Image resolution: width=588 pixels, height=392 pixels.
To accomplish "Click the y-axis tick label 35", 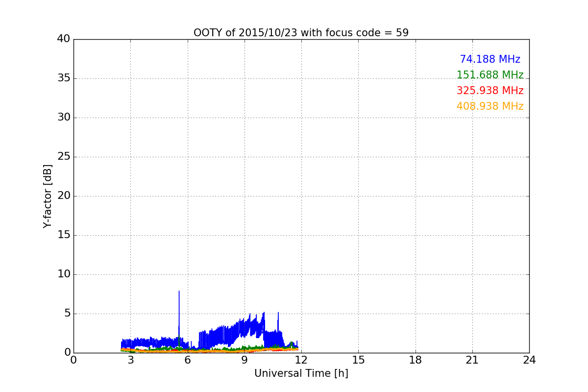I will (64, 78).
